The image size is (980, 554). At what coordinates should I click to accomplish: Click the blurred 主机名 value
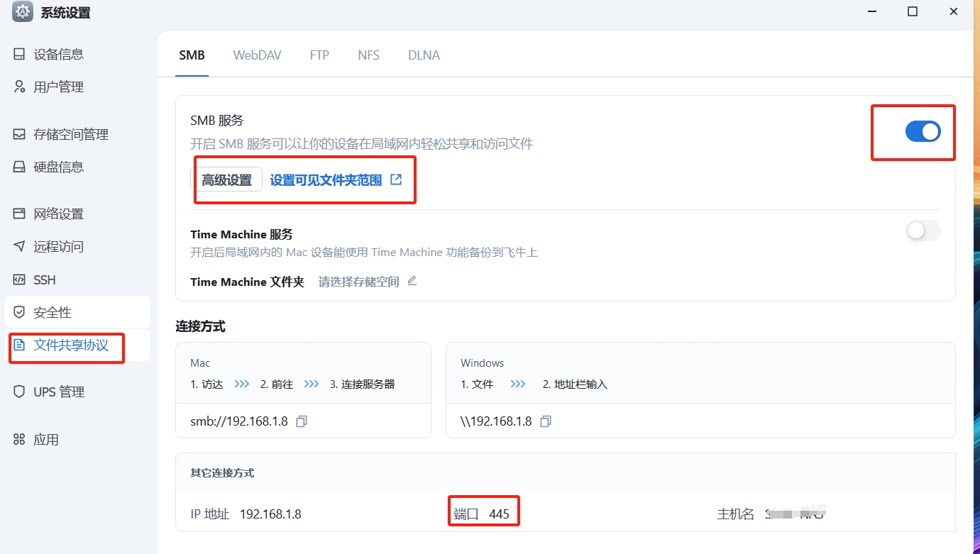795,513
